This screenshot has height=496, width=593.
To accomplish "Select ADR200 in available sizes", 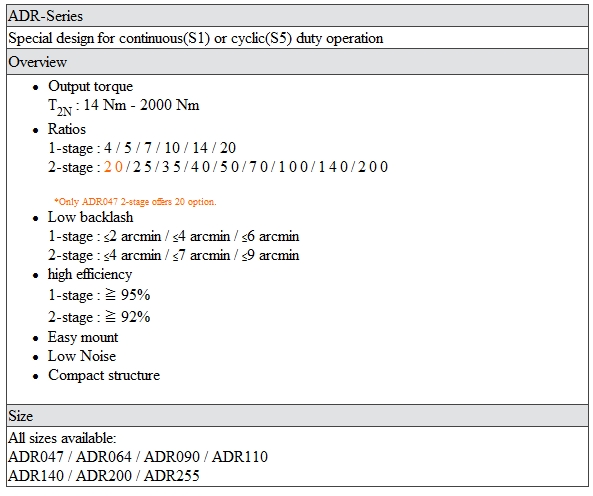I will pos(104,476).
